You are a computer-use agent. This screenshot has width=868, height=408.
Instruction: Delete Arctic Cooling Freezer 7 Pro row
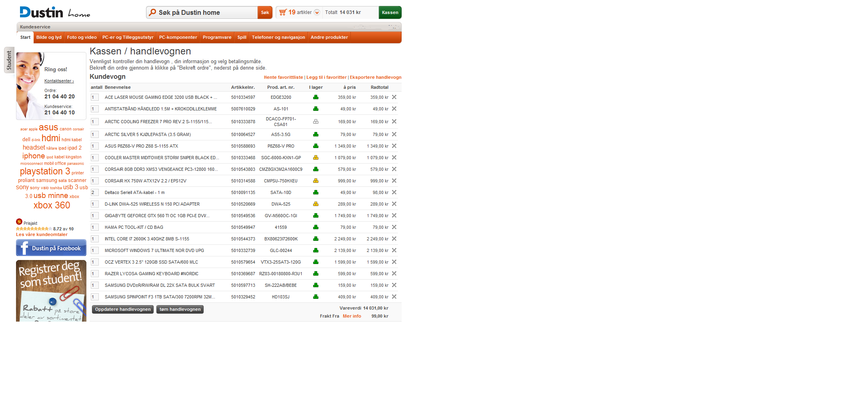pyautogui.click(x=394, y=122)
